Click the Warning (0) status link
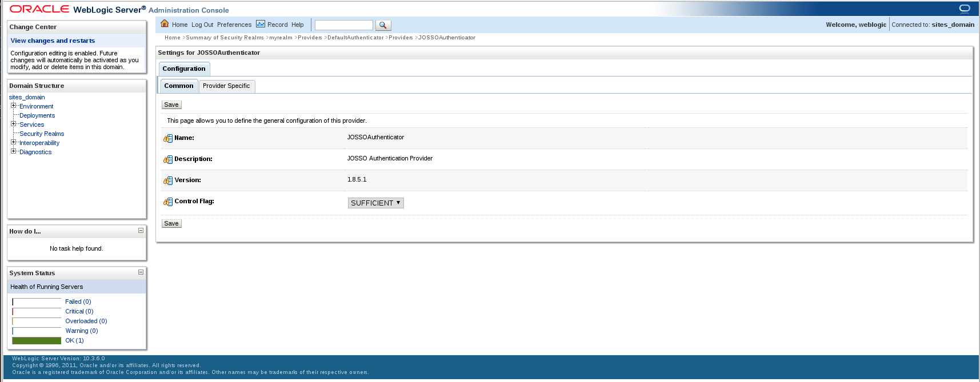980x382 pixels. point(82,331)
